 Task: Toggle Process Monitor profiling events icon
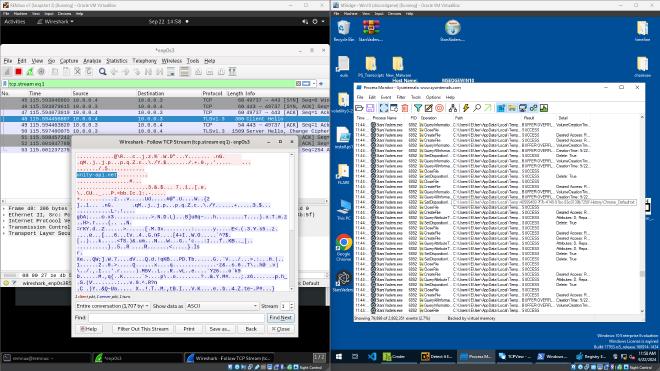(x=544, y=108)
